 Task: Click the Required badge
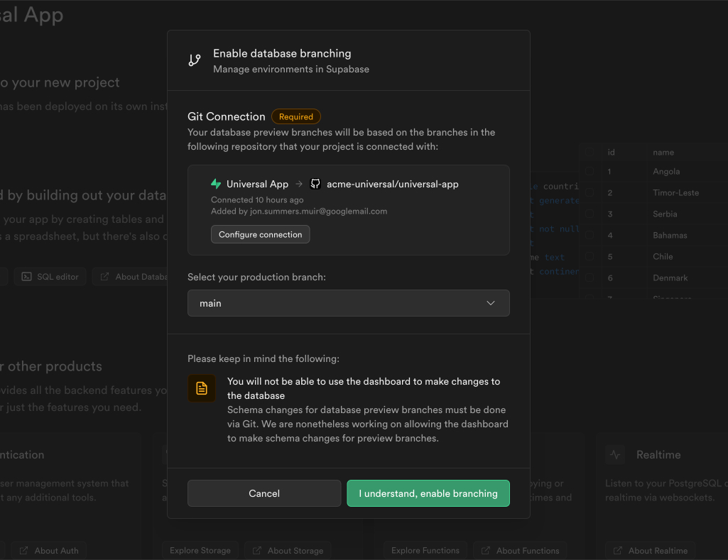coord(296,116)
